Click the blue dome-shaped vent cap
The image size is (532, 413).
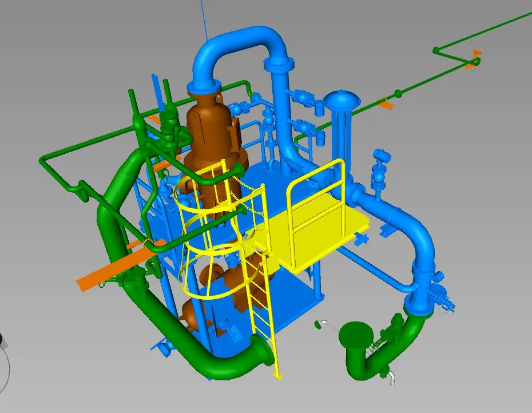pyautogui.click(x=342, y=99)
